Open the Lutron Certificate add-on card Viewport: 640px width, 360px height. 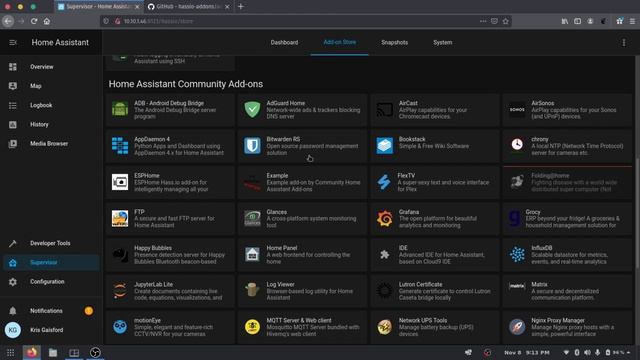tap(435, 291)
